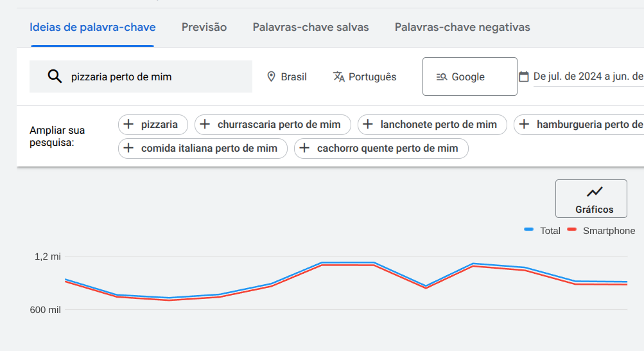
Task: Switch to the Previsão tab
Action: 204,27
